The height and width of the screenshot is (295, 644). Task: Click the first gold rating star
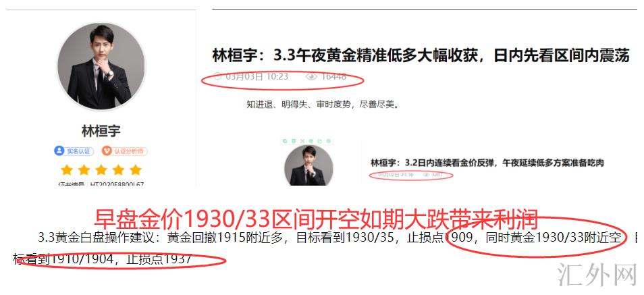click(x=67, y=169)
